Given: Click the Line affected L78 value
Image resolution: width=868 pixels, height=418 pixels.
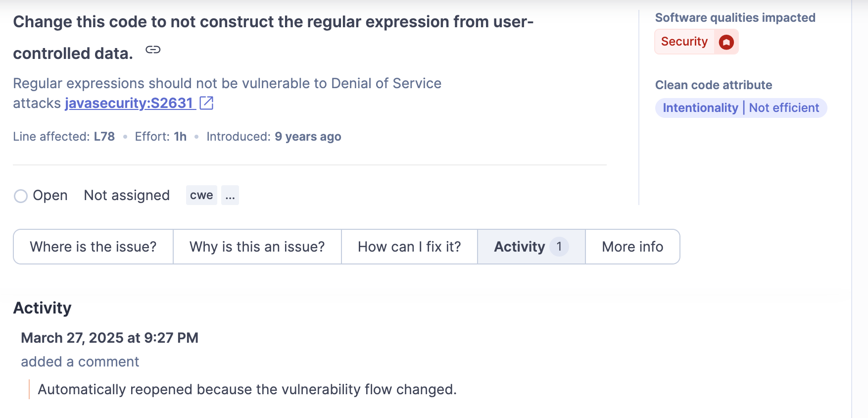Looking at the screenshot, I should 104,137.
